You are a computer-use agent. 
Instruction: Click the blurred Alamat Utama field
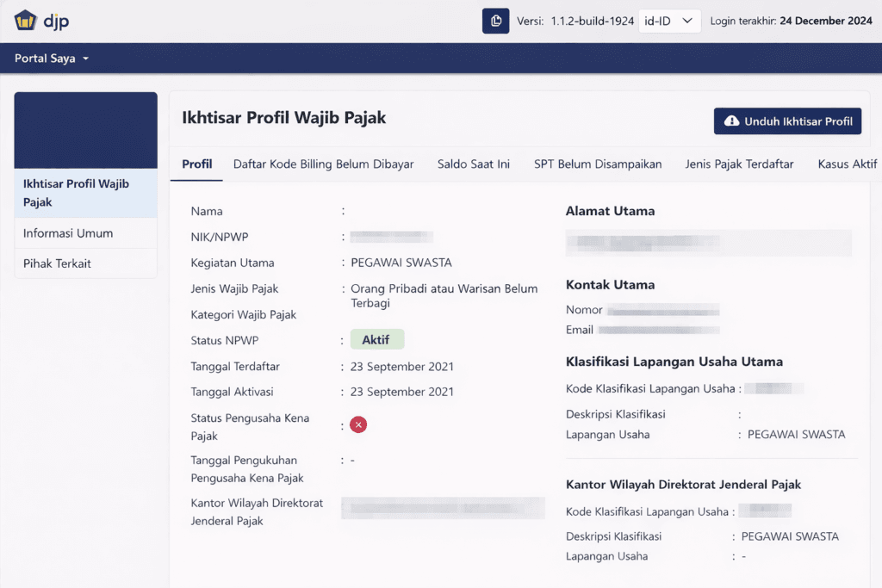pyautogui.click(x=708, y=243)
